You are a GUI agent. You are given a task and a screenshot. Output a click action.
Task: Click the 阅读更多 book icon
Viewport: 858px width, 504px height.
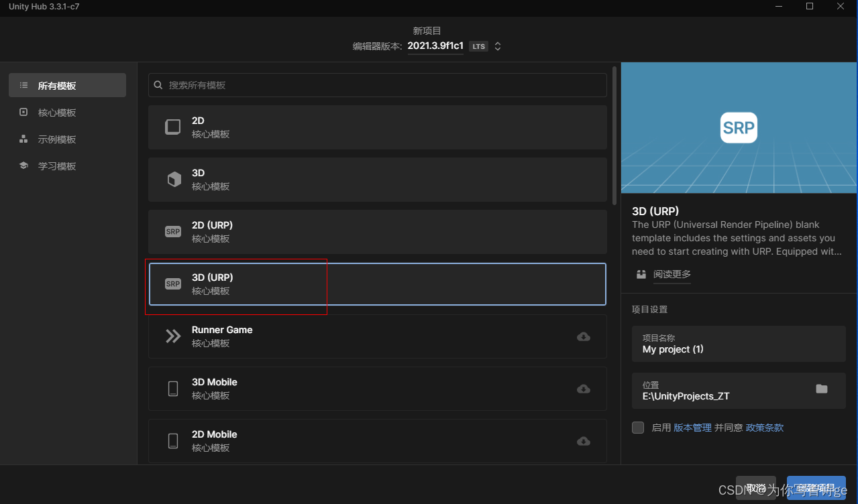coord(641,274)
